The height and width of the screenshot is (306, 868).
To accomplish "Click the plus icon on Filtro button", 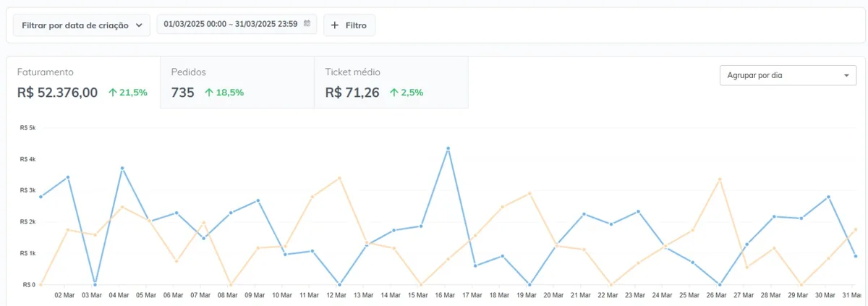I will (335, 25).
